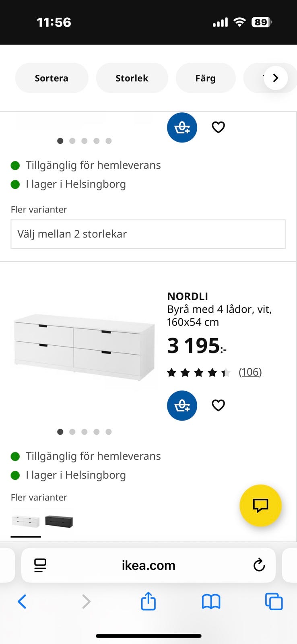
Task: Open the page display settings icon
Action: coord(39,565)
